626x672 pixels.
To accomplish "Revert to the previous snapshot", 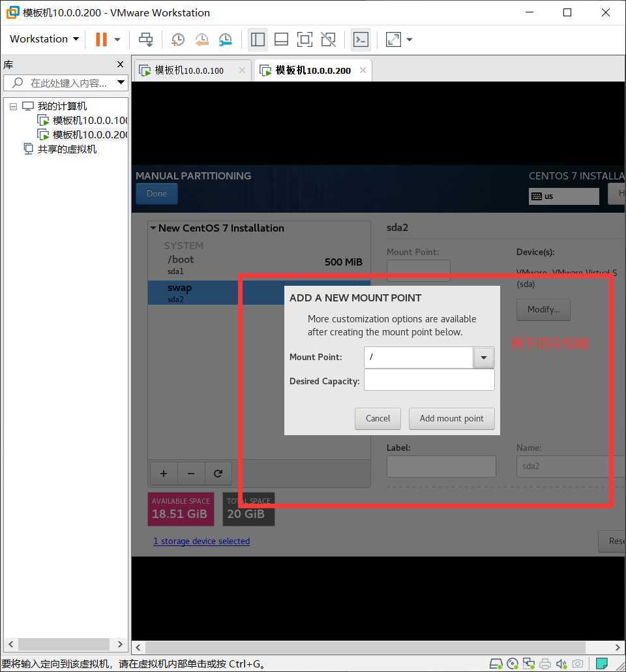I will [201, 39].
